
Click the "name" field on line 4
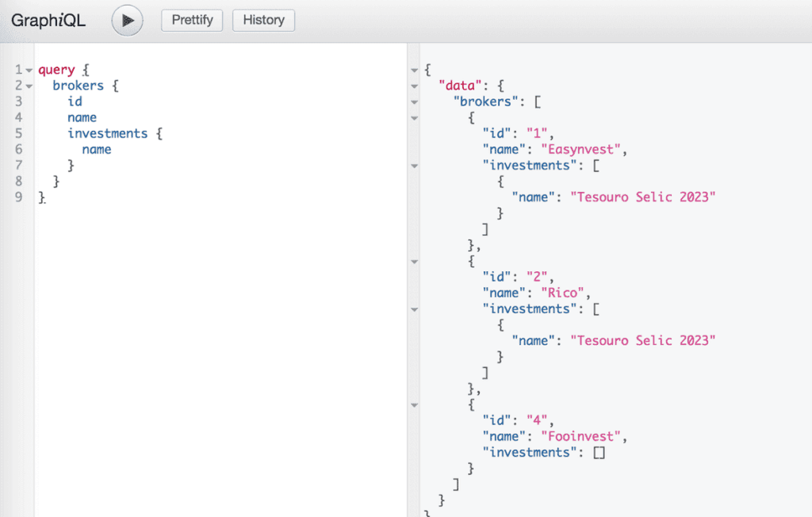pos(82,117)
